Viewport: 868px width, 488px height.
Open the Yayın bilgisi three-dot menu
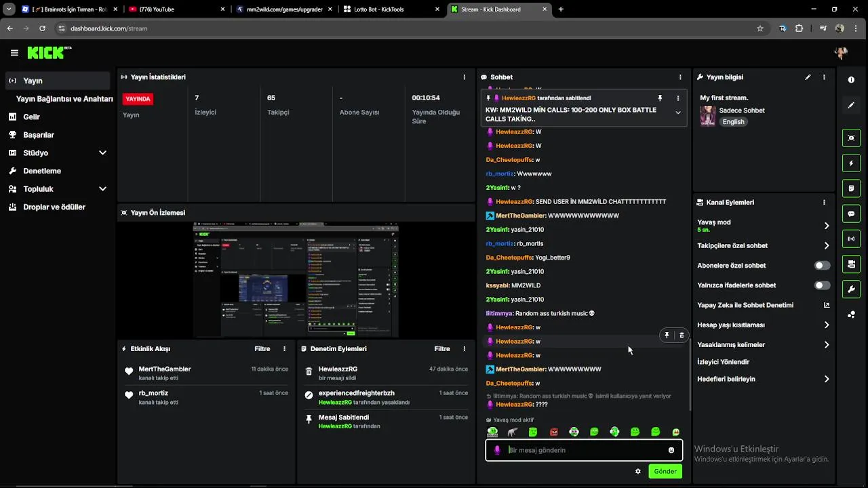click(x=824, y=77)
